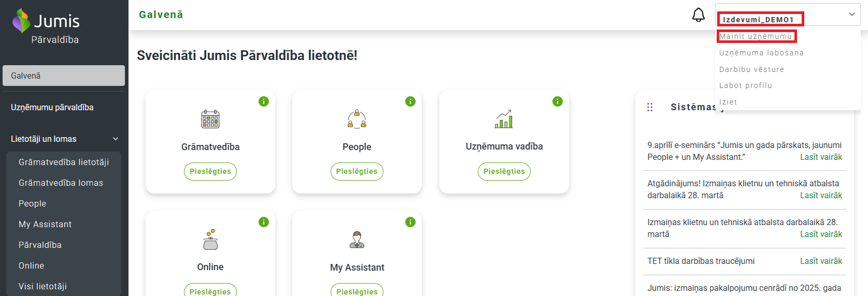
Task: Click the My Assistant person icon
Action: (357, 240)
